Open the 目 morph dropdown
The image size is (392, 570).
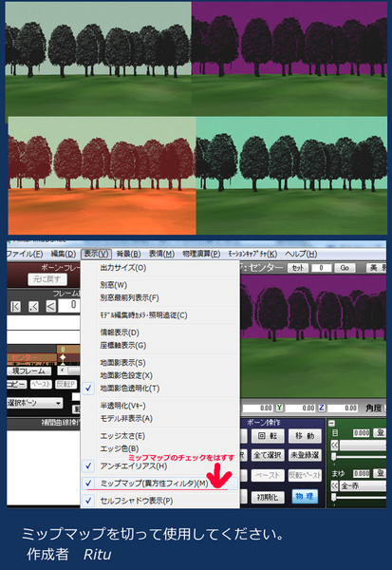tap(363, 445)
